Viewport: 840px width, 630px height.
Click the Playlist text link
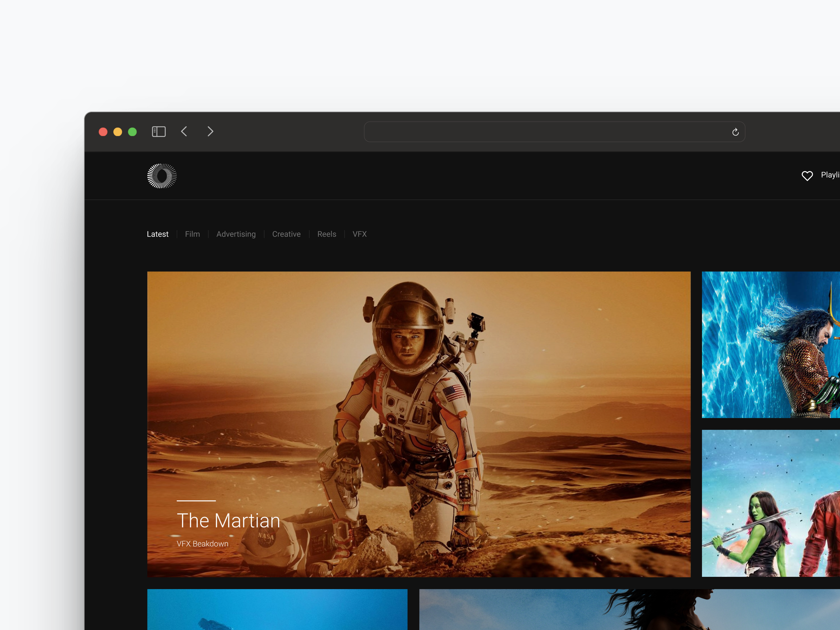(x=830, y=175)
